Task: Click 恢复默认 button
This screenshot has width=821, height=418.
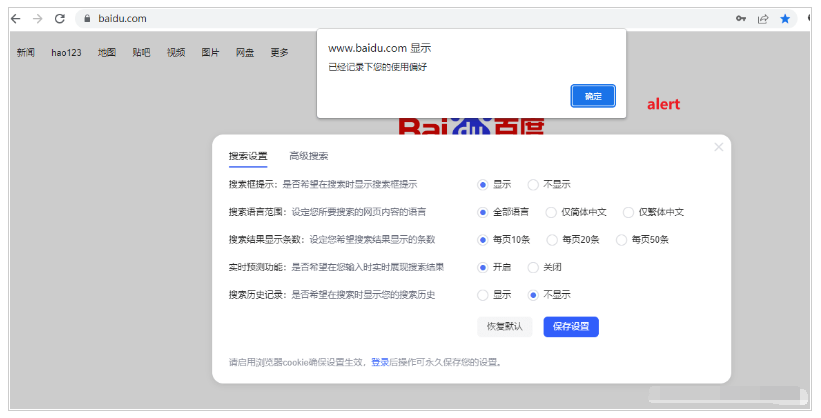Action: 505,326
